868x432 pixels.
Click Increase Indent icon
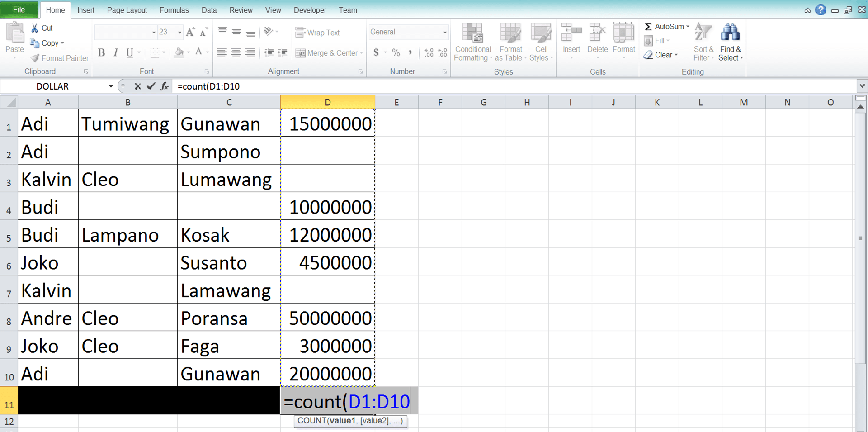(x=283, y=52)
